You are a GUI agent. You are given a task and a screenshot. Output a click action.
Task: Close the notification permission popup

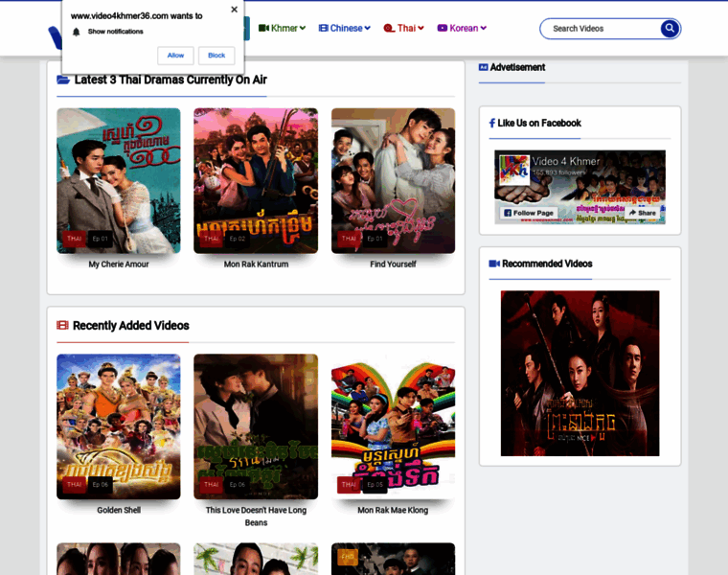coord(234,10)
